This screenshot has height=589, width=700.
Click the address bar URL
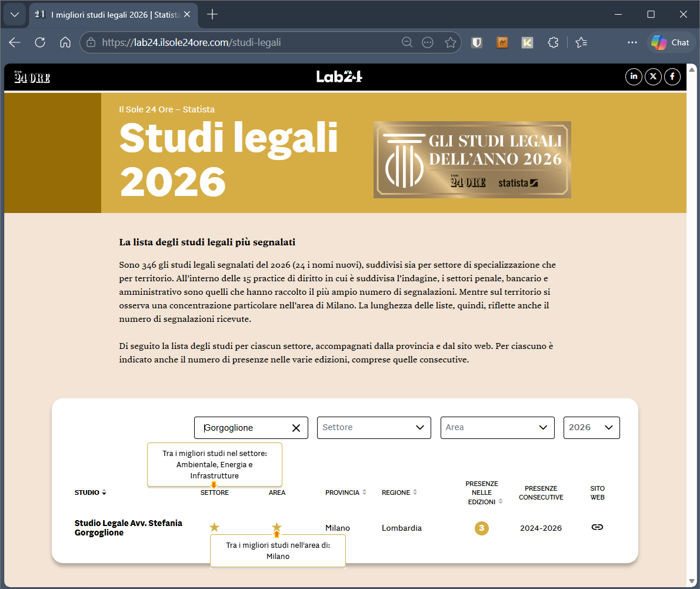[x=191, y=42]
